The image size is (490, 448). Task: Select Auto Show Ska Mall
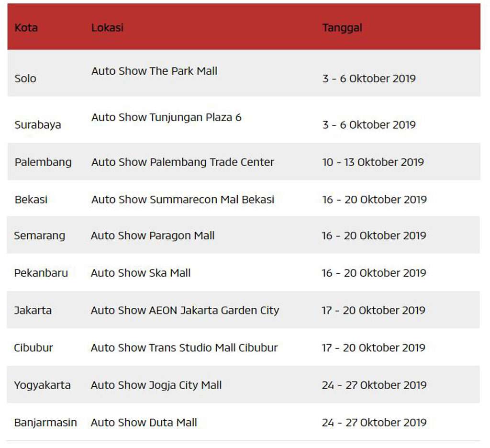pyautogui.click(x=141, y=273)
